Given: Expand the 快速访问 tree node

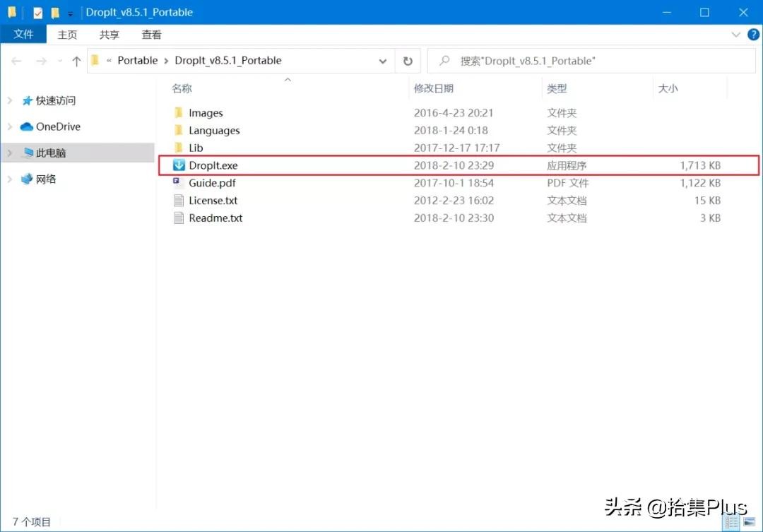Looking at the screenshot, I should point(10,101).
